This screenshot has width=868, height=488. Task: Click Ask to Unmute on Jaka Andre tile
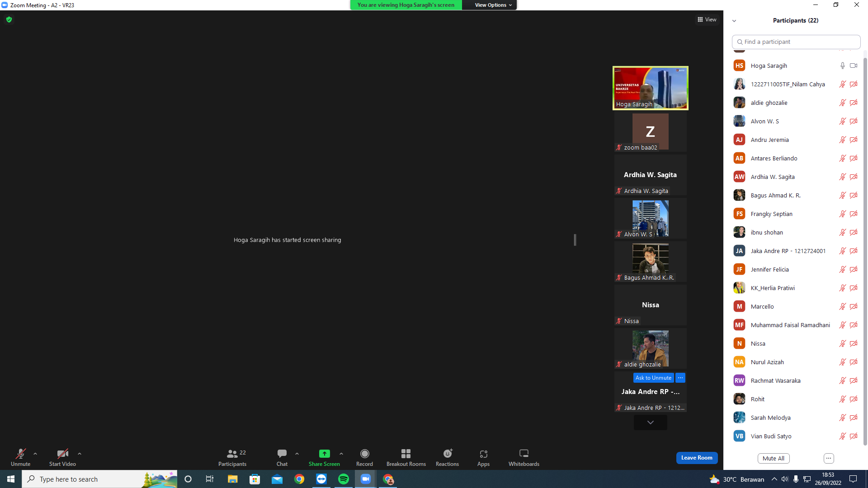point(653,378)
